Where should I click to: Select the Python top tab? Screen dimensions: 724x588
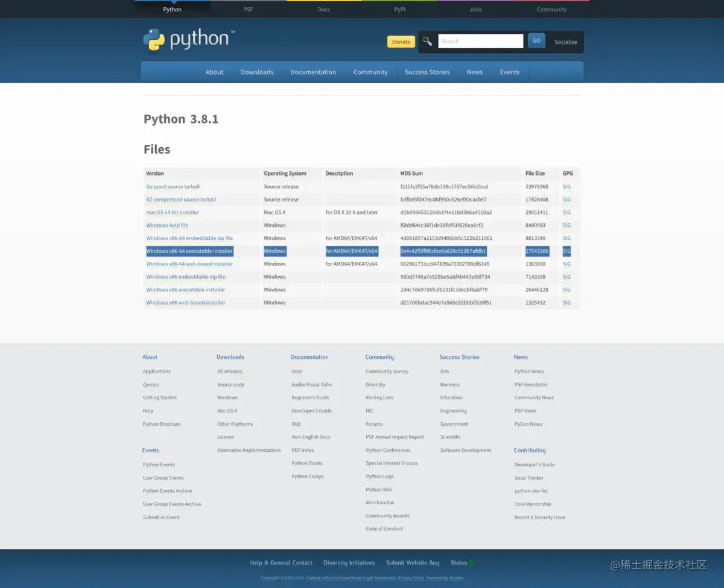172,10
